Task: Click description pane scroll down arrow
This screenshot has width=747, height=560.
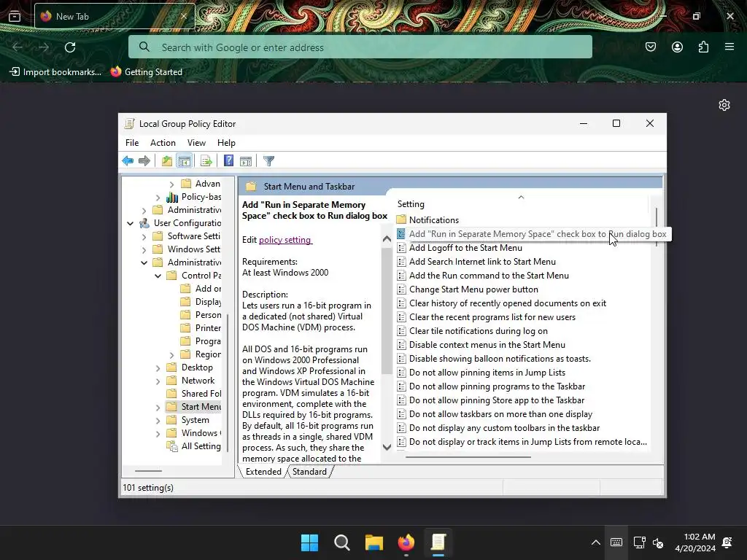Action: 387,447
